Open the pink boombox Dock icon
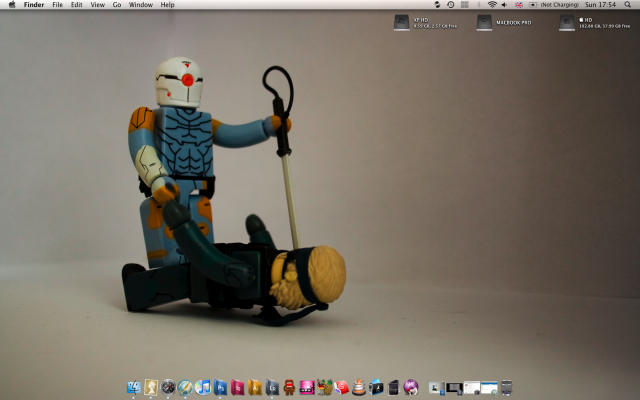Screen dimensions: 640x400 [x=307, y=387]
